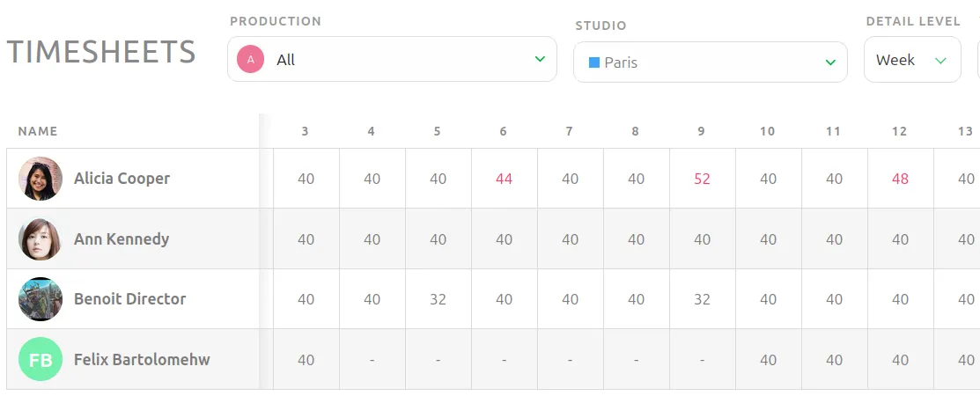
Task: Select Alicia Cooper's red 44 in week 6
Action: (504, 179)
